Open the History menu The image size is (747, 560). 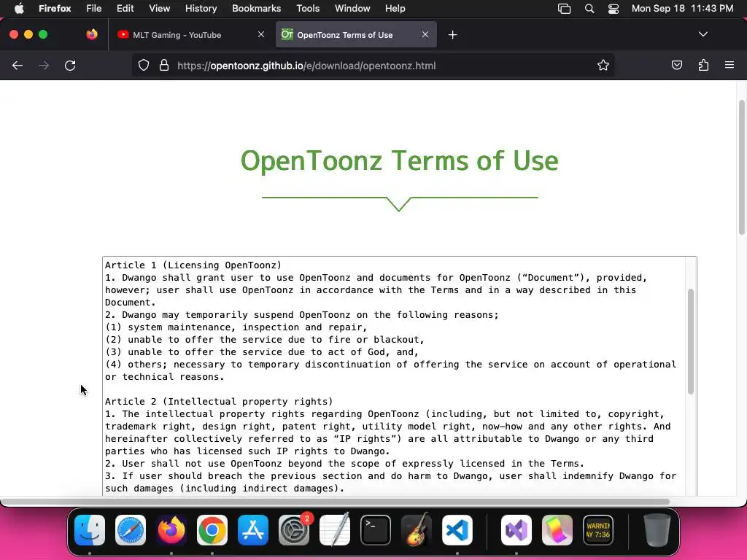[201, 9]
